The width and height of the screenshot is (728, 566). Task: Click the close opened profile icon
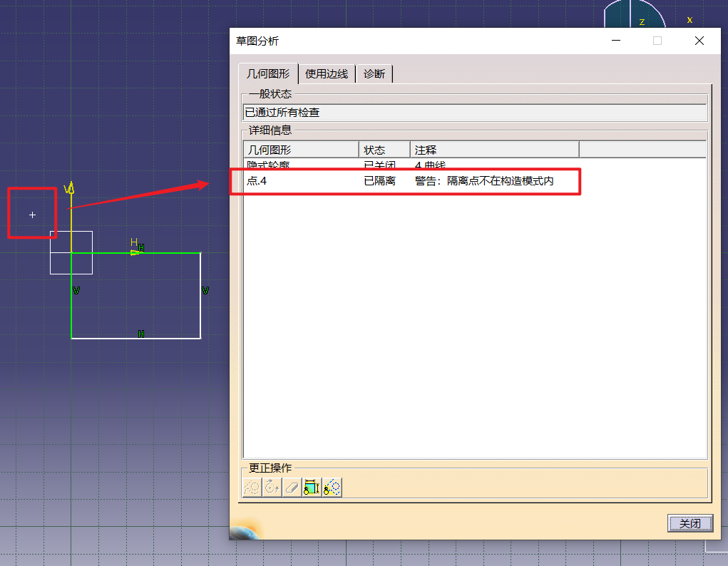tap(272, 488)
